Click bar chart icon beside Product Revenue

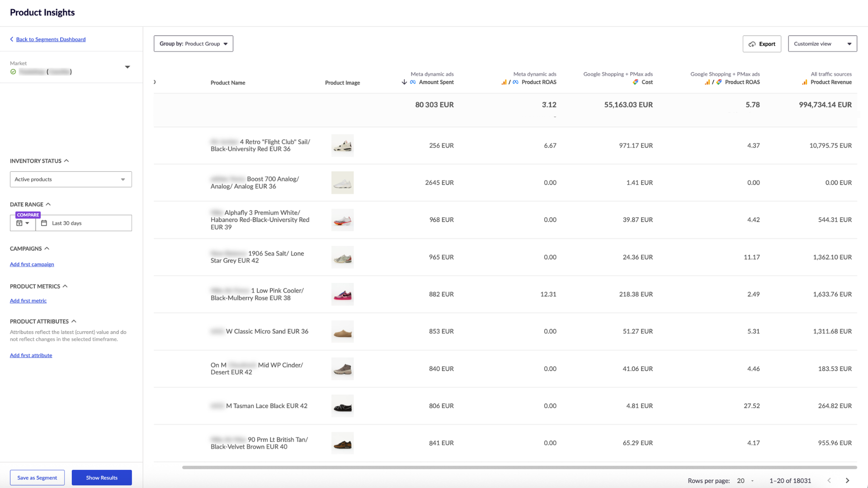(x=805, y=82)
